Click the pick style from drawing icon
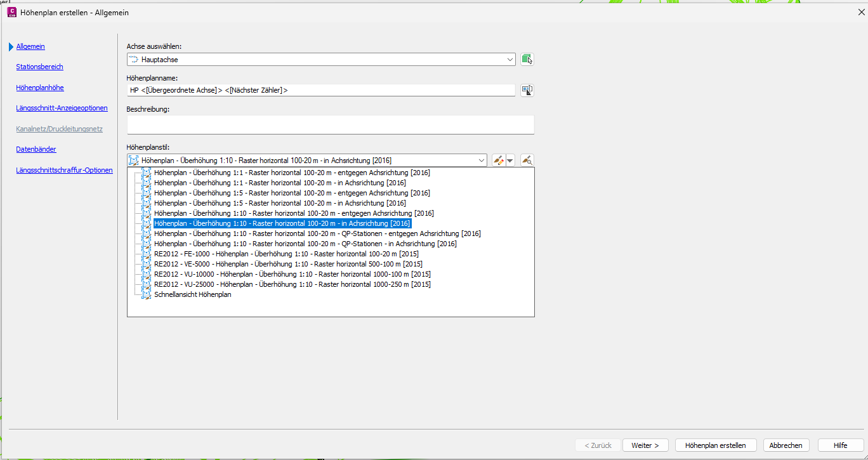 (527, 161)
